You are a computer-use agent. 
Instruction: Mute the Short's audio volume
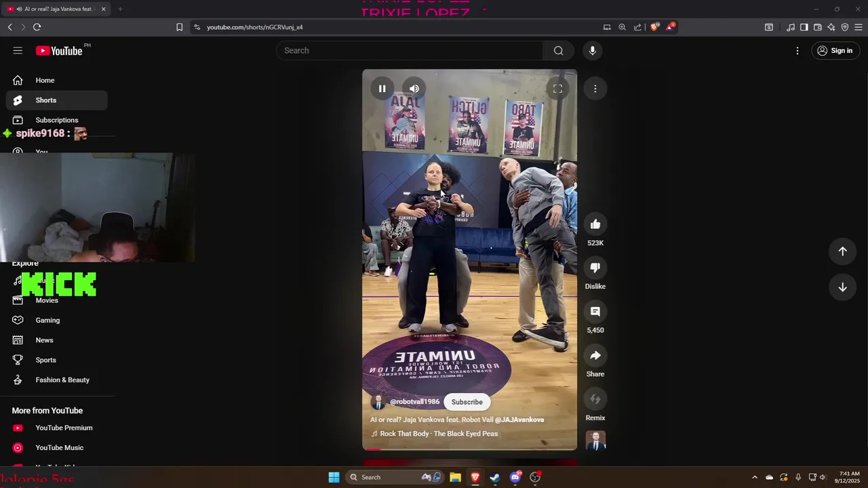[414, 89]
